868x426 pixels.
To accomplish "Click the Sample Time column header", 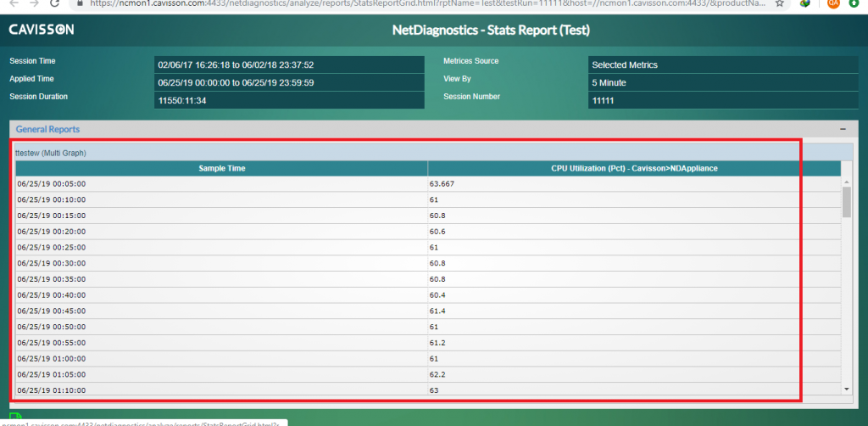I will click(221, 168).
